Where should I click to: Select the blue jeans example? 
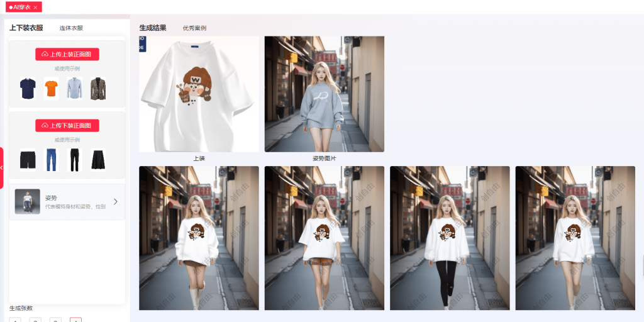click(51, 160)
